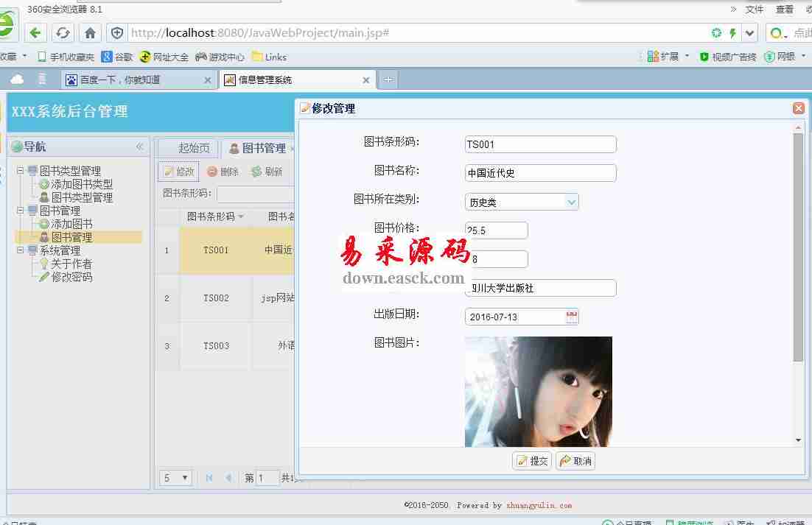
Task: Select 修改密码 in navigation tree
Action: click(71, 277)
